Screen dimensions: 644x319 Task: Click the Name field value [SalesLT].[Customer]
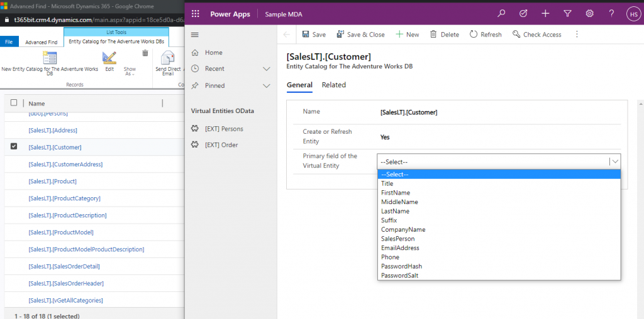pyautogui.click(x=409, y=112)
